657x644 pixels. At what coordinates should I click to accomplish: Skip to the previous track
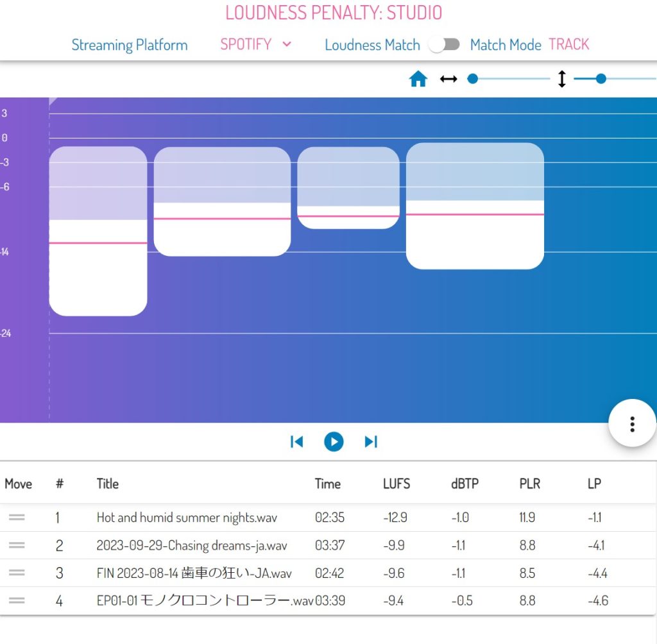[x=296, y=442]
